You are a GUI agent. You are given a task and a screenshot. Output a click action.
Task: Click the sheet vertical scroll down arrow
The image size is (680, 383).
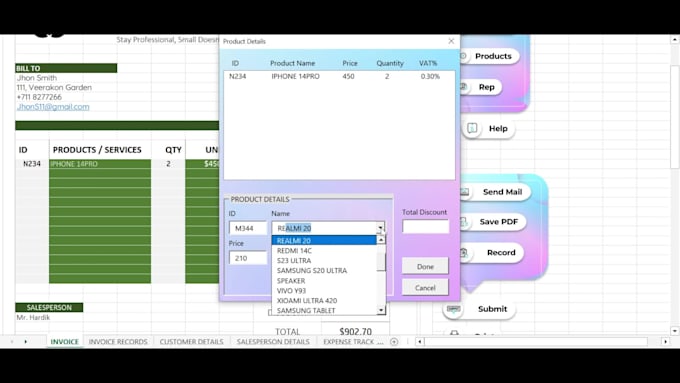click(675, 331)
